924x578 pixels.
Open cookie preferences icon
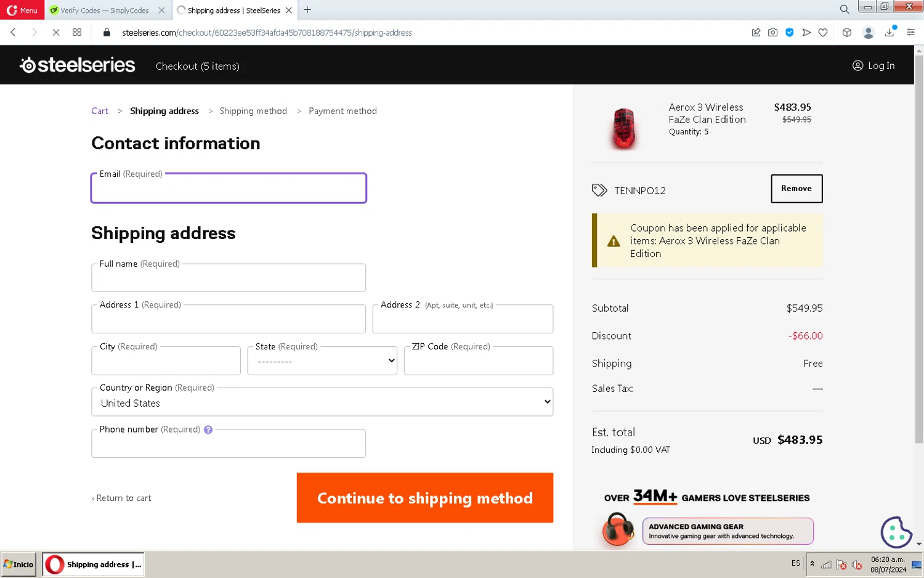(896, 532)
